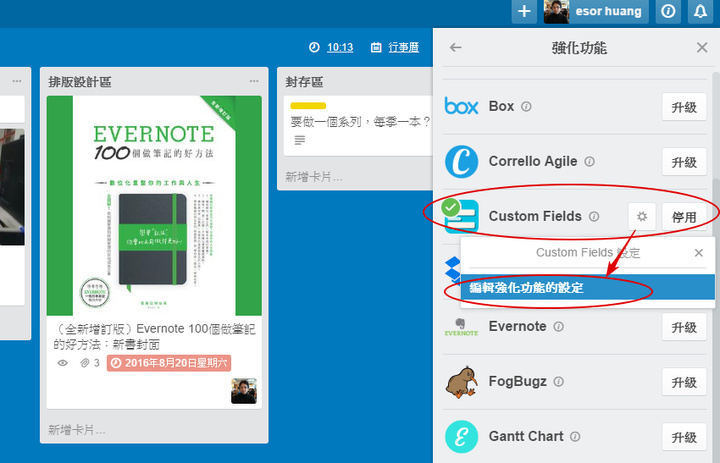Click the description icon on 封存區 card
Viewport: 720px width, 463px height.
coord(299,140)
